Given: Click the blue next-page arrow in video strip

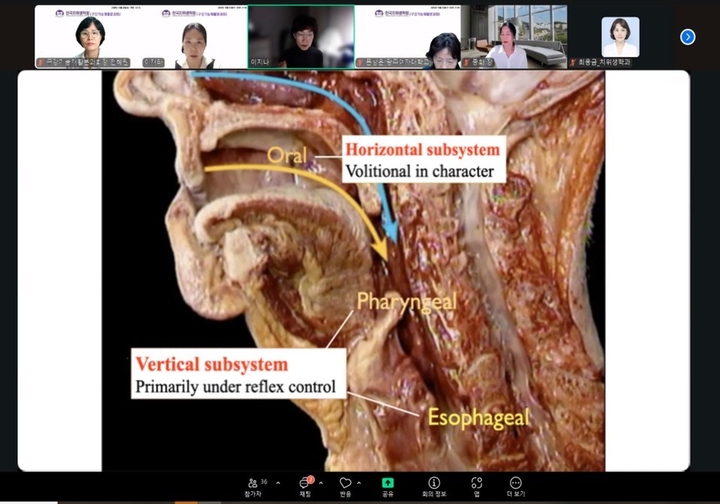Looking at the screenshot, I should click(x=687, y=37).
